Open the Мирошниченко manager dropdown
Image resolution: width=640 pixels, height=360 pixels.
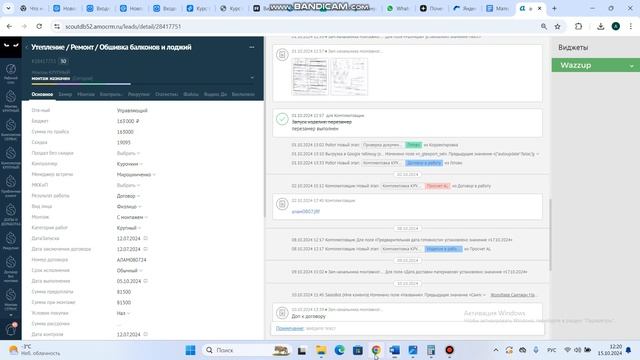(136, 175)
